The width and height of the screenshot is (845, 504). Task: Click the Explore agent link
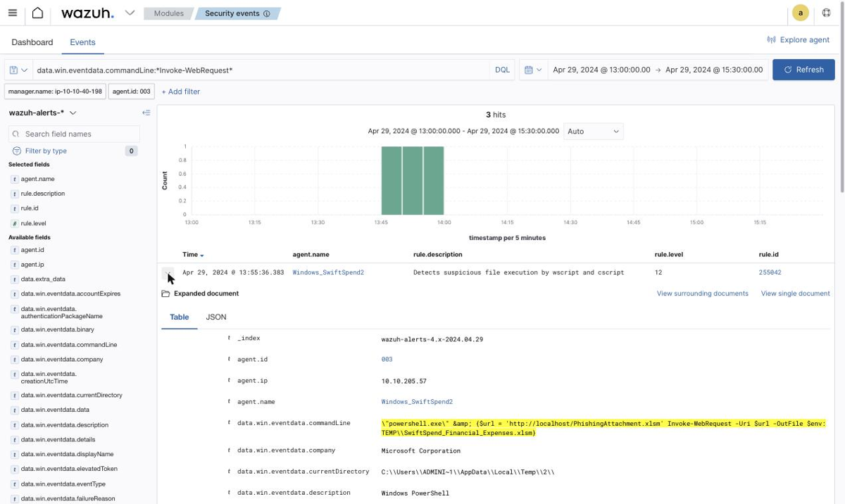tap(799, 40)
